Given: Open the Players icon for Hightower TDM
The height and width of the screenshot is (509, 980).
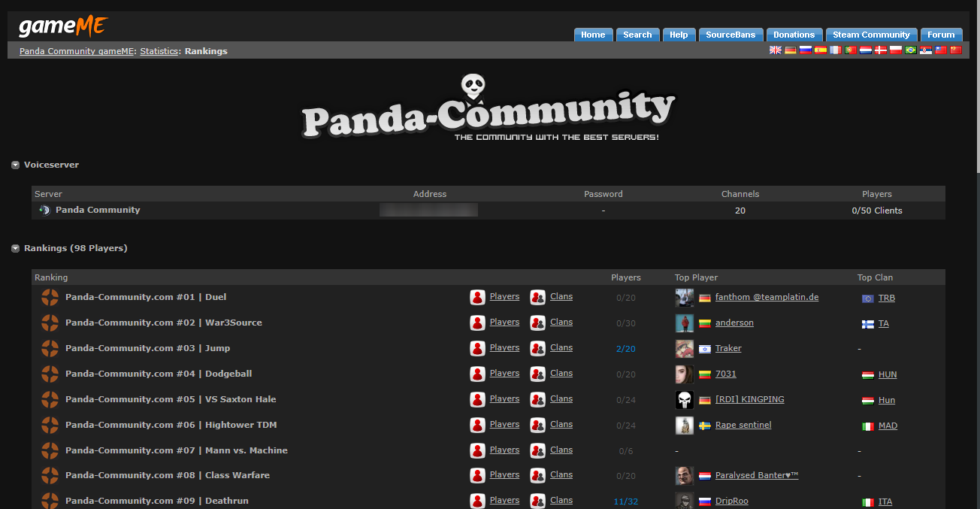Looking at the screenshot, I should (x=477, y=425).
